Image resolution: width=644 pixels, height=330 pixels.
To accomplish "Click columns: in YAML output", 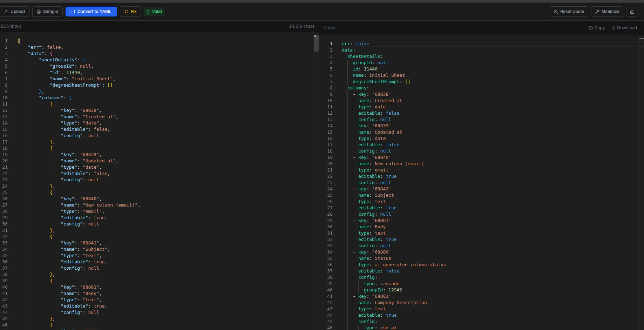I will coord(358,88).
